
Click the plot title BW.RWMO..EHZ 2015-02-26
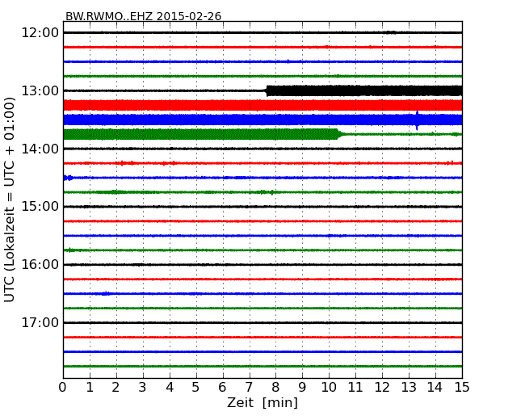tap(143, 16)
